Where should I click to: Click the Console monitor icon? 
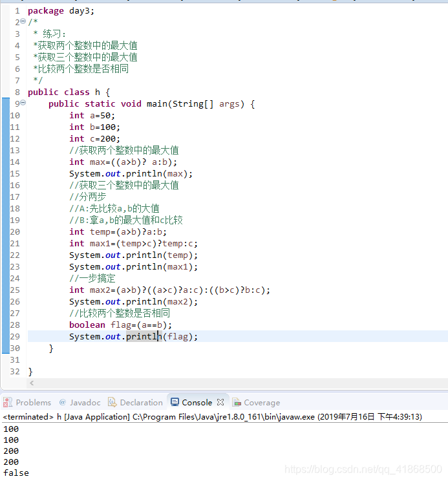point(175,402)
